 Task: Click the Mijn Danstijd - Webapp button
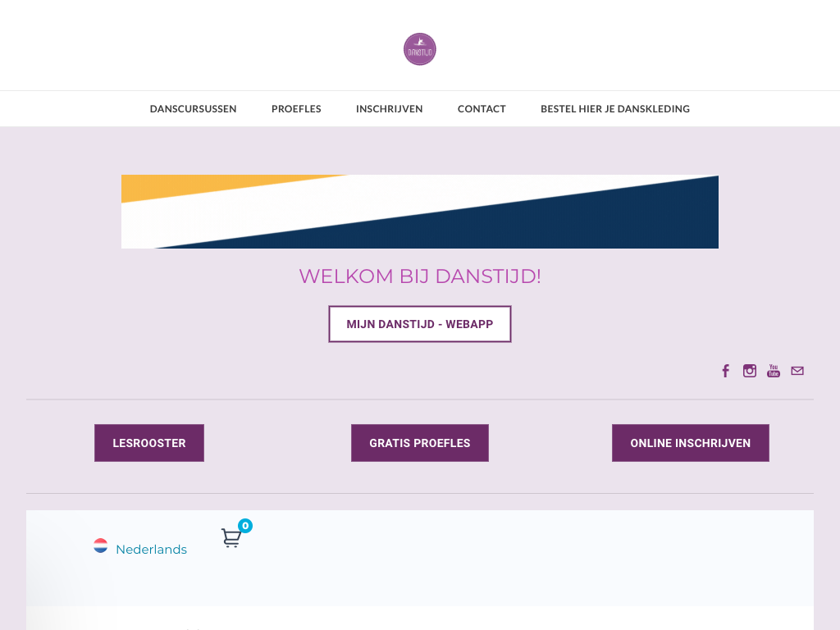pyautogui.click(x=420, y=324)
